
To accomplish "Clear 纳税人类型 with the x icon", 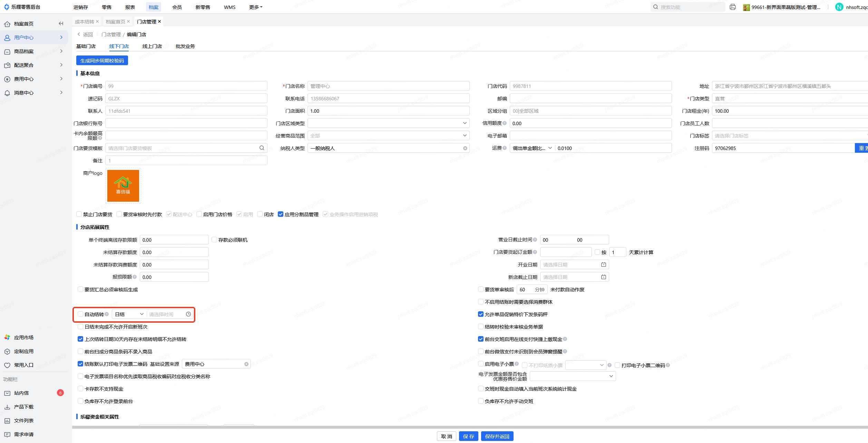I will pos(465,148).
